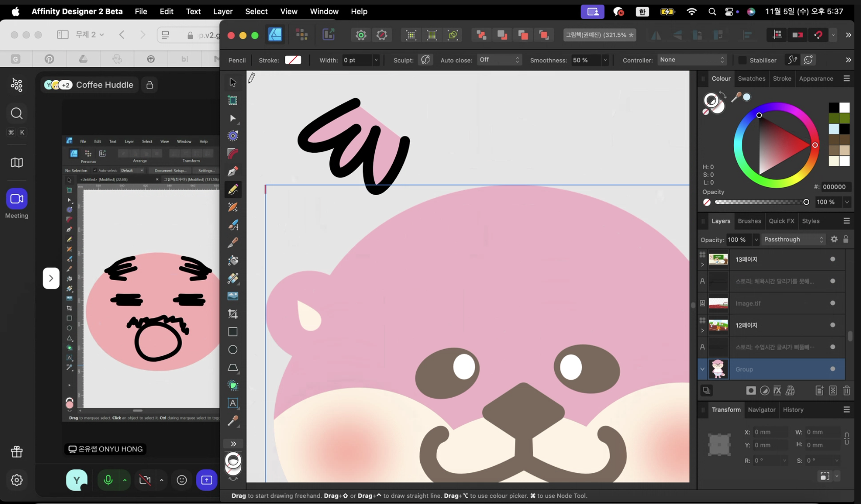Select the Rectangle shape tool
The image size is (861, 504).
point(233,332)
